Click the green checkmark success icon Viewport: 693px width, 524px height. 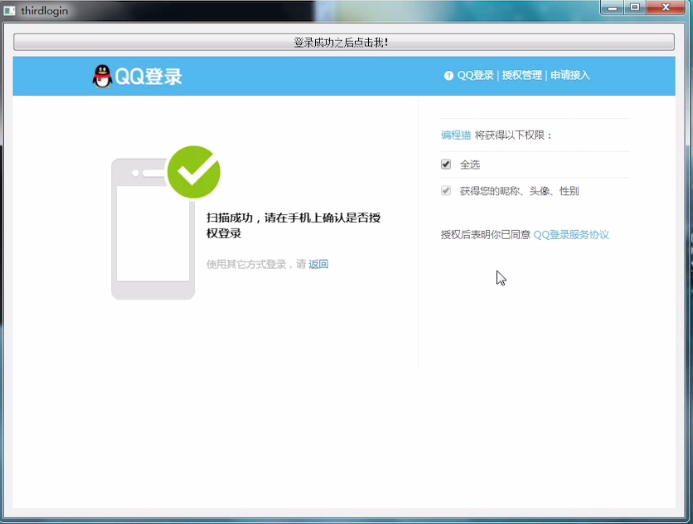point(194,172)
